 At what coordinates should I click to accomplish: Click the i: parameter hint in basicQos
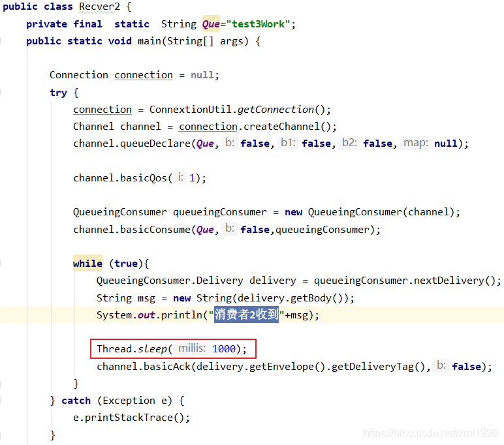point(181,177)
